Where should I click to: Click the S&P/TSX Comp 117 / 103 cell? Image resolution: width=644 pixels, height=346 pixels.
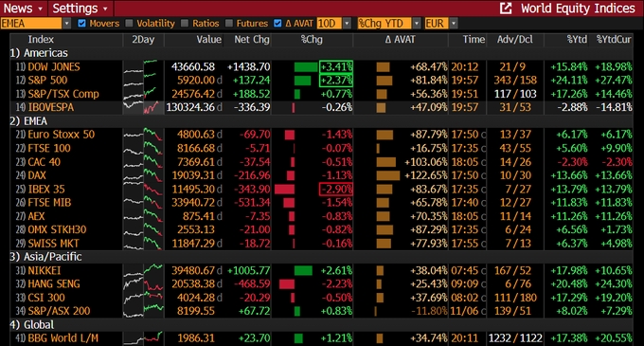515,94
